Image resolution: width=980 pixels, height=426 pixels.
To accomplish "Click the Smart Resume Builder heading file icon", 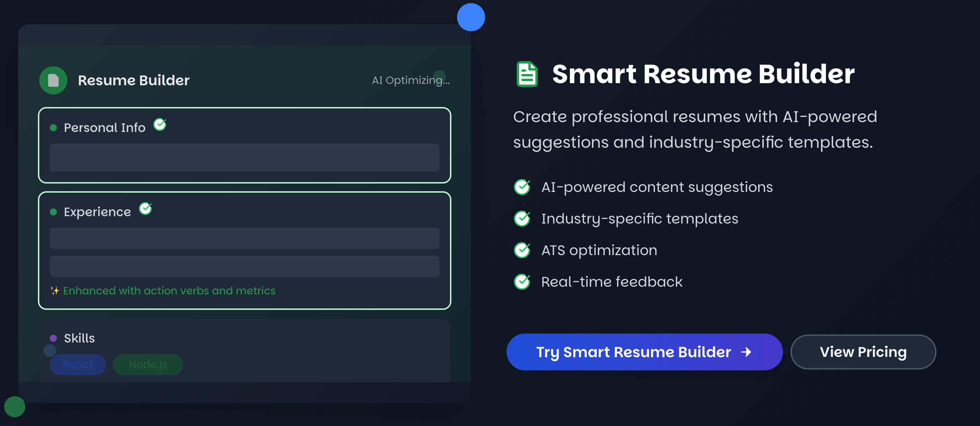I will [527, 74].
